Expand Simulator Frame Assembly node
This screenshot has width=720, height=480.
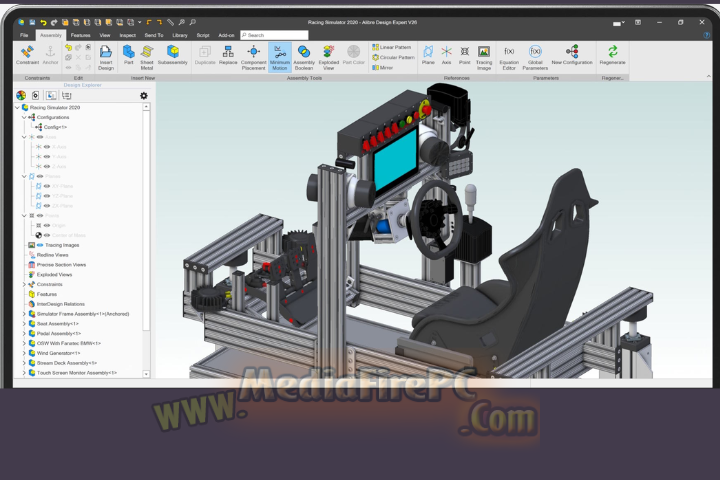[x=24, y=314]
